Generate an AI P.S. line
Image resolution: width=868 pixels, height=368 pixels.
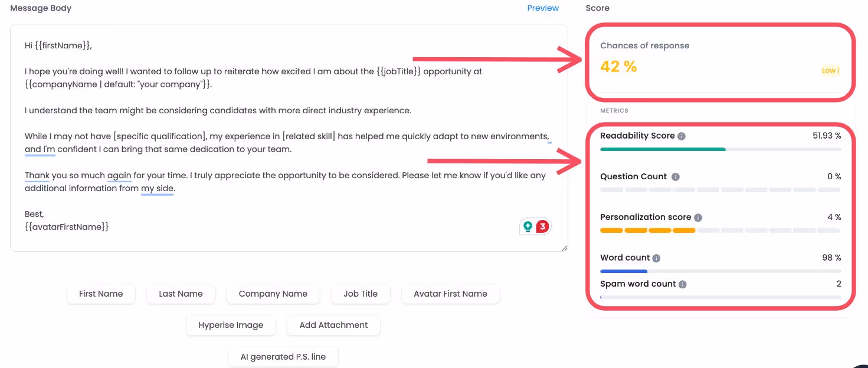[283, 357]
